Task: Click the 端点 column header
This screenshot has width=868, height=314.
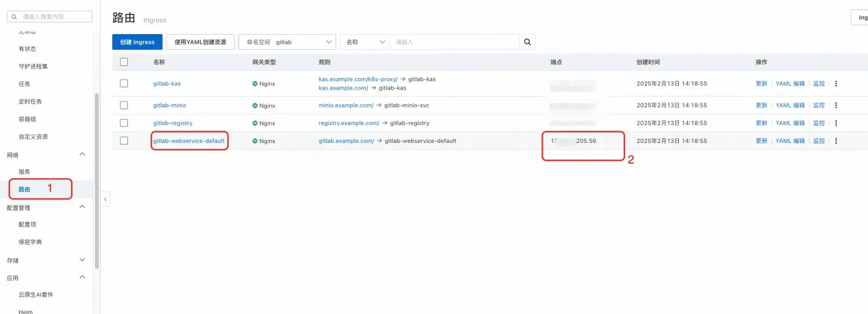Action: tap(556, 63)
